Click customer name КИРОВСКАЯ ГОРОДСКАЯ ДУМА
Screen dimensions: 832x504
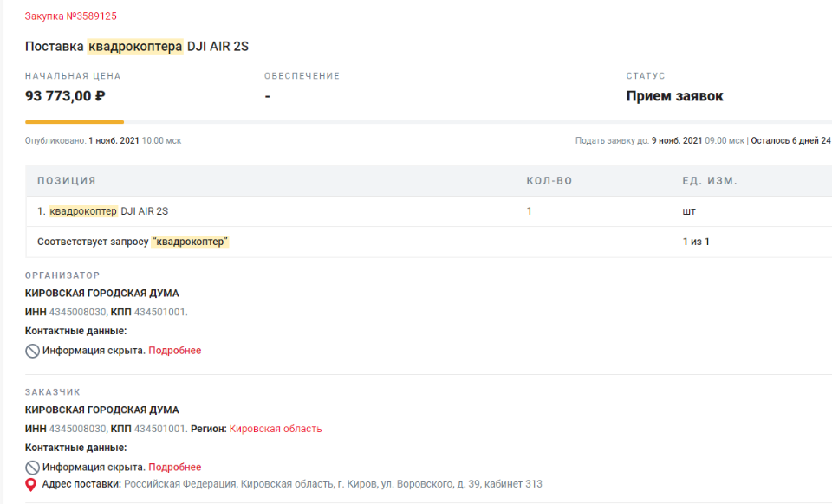(102, 410)
